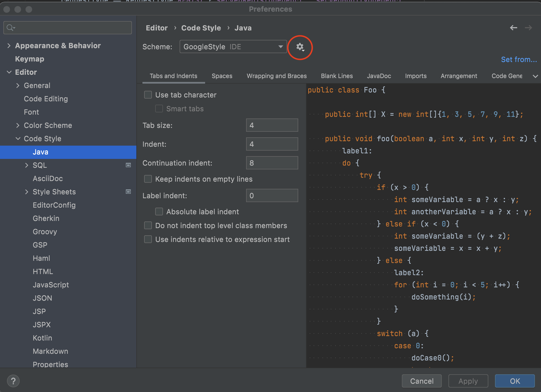Viewport: 541px width, 392px height.
Task: Click the help question mark button
Action: (x=13, y=381)
